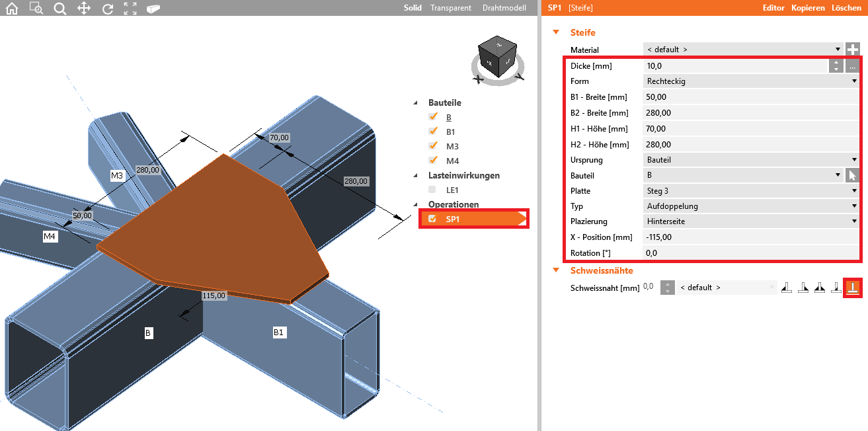This screenshot has height=431, width=868.
Task: Switch to Transparent view mode
Action: point(450,8)
